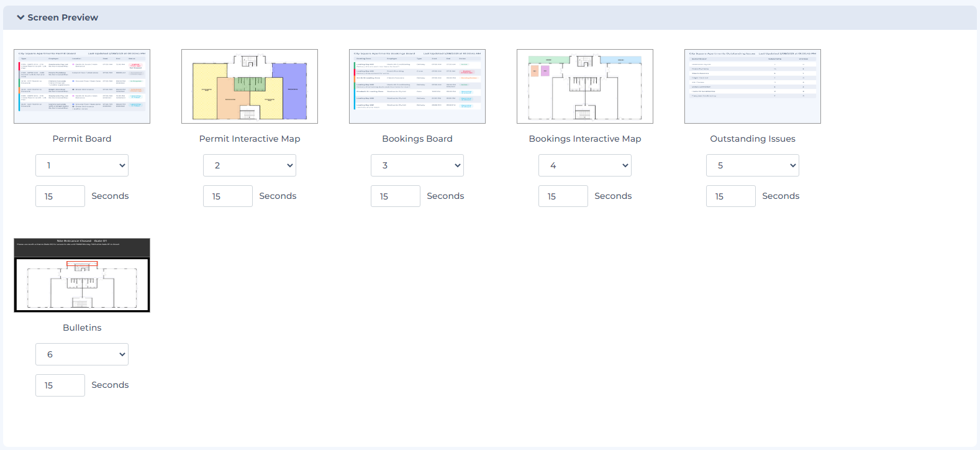980x450 pixels.
Task: Open the Bulletins preview thumbnail
Action: (82, 275)
